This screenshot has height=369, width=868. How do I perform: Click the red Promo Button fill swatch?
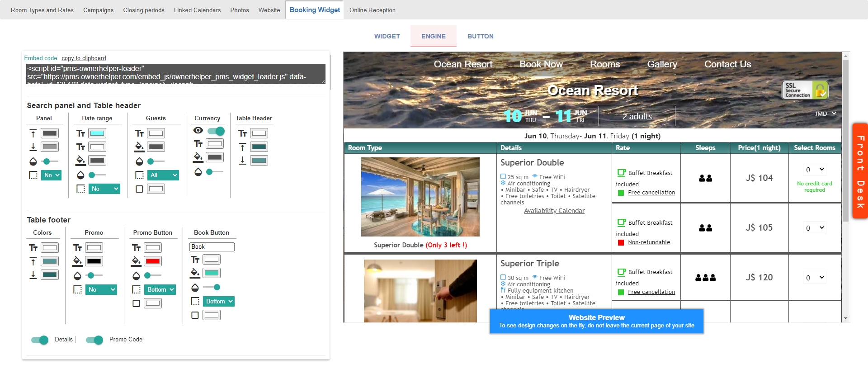[153, 261]
